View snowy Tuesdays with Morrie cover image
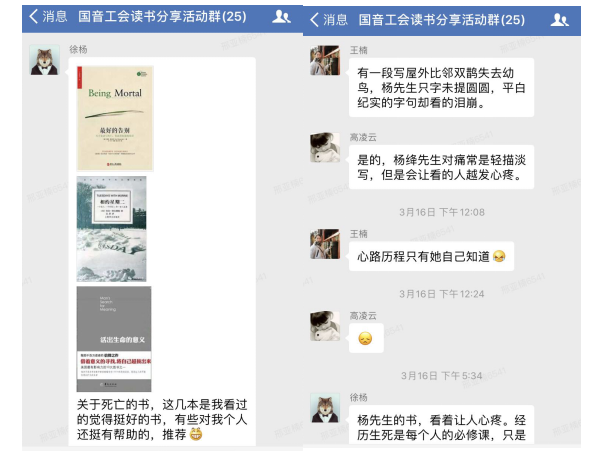The width and height of the screenshot is (592, 455). coord(111,229)
